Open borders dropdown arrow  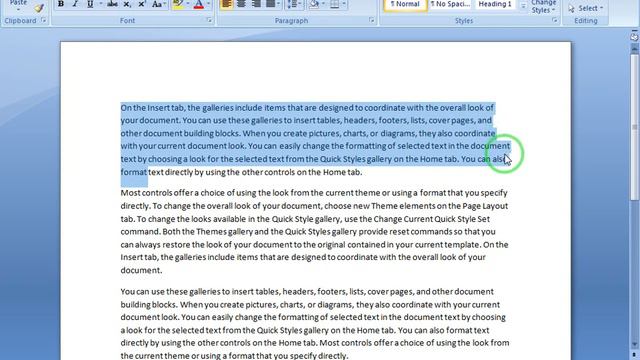(344, 4)
